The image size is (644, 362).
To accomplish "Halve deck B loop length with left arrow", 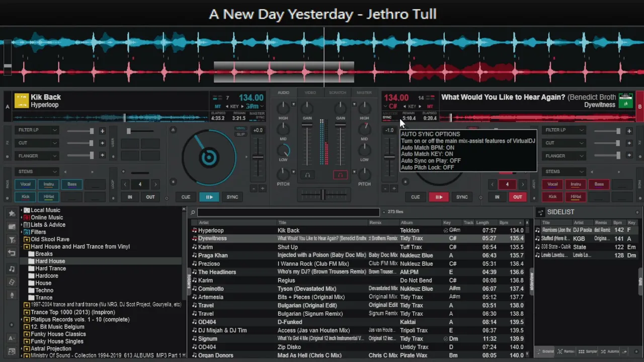I will tap(492, 185).
